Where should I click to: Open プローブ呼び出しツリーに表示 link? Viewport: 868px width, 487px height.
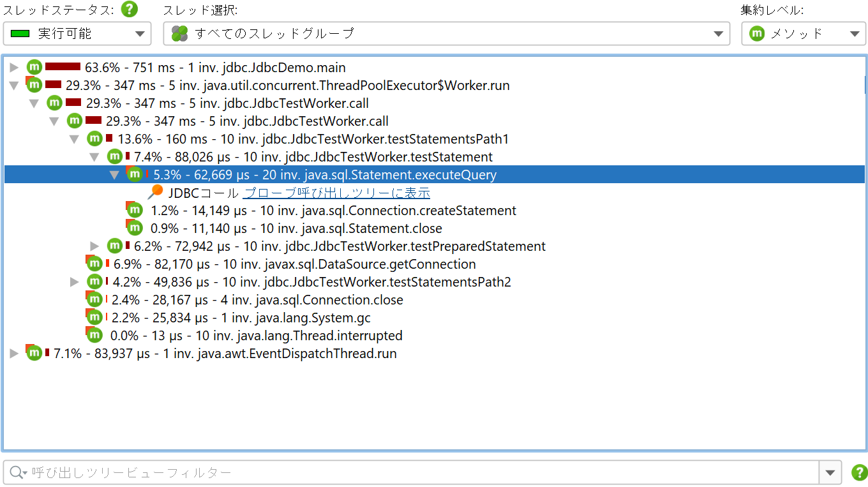pos(336,193)
